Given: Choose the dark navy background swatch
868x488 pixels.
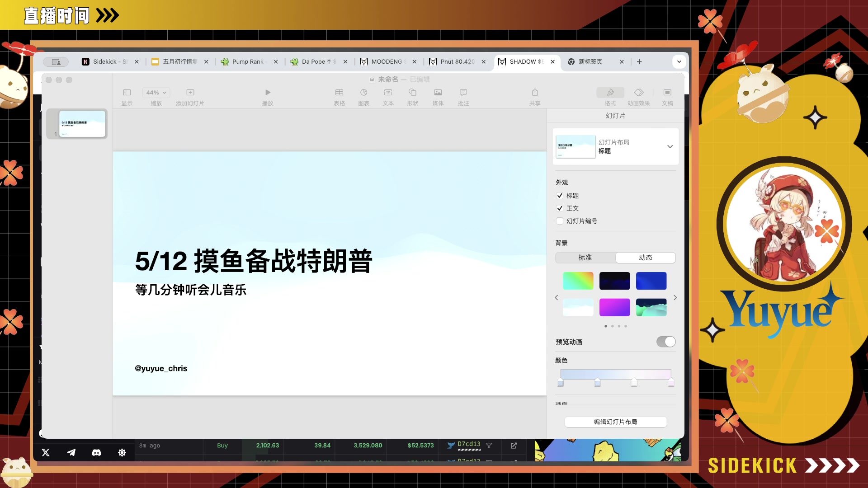Looking at the screenshot, I should (x=614, y=281).
